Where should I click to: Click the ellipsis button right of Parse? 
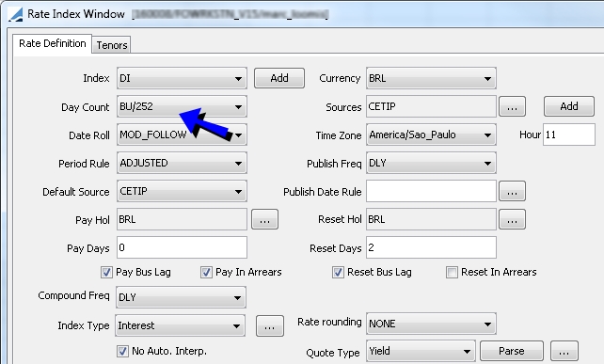pyautogui.click(x=564, y=351)
